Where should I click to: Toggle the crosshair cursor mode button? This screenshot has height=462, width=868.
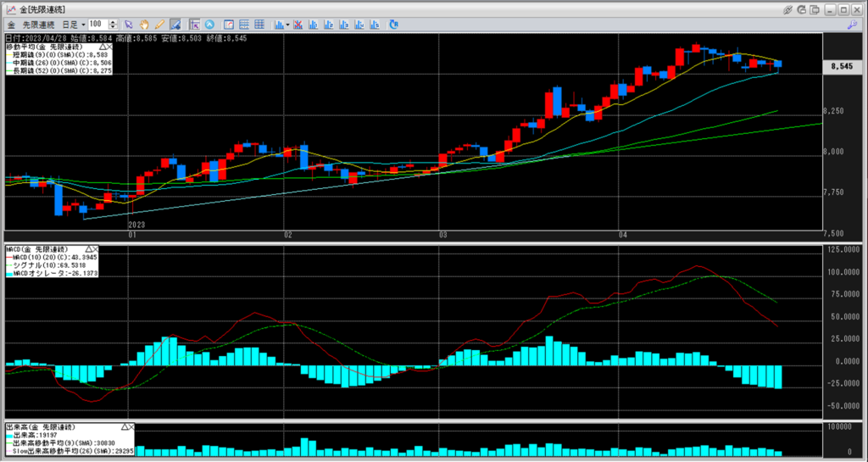click(x=194, y=25)
